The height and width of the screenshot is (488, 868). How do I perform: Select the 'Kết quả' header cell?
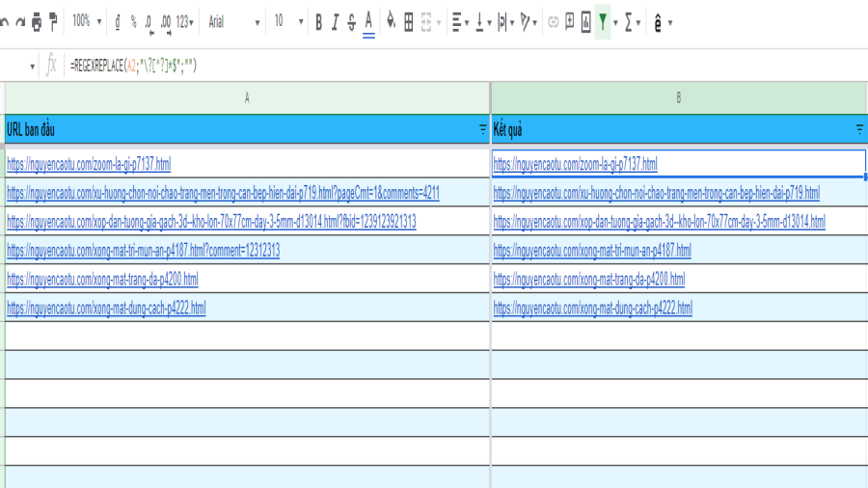(679, 129)
